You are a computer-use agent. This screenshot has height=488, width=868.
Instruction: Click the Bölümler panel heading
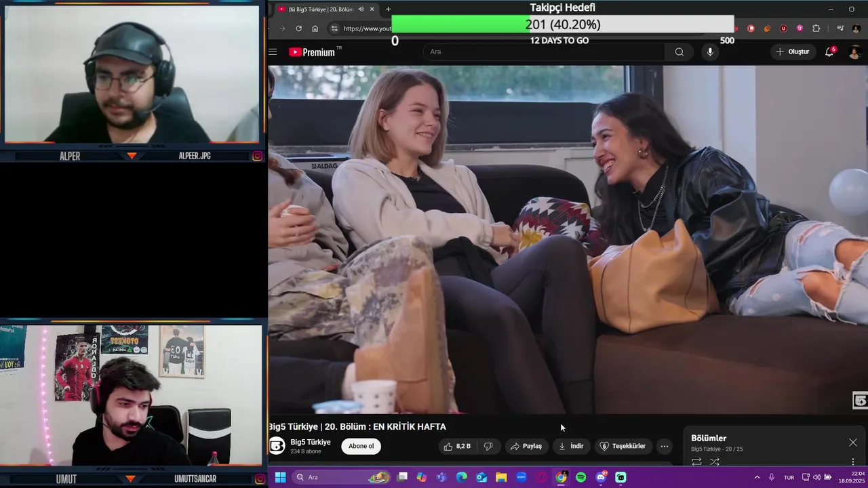pyautogui.click(x=709, y=439)
